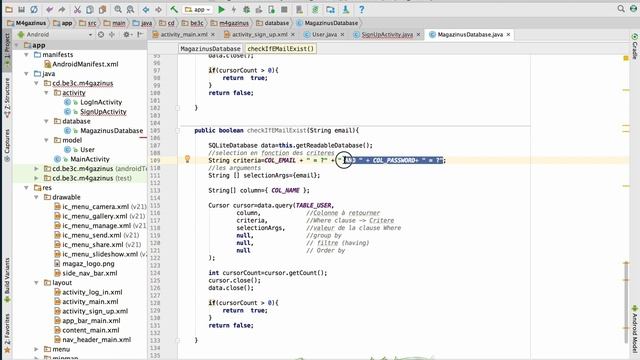This screenshot has width=640, height=360.
Task: Open the Structure tool window tab
Action: tap(7, 98)
